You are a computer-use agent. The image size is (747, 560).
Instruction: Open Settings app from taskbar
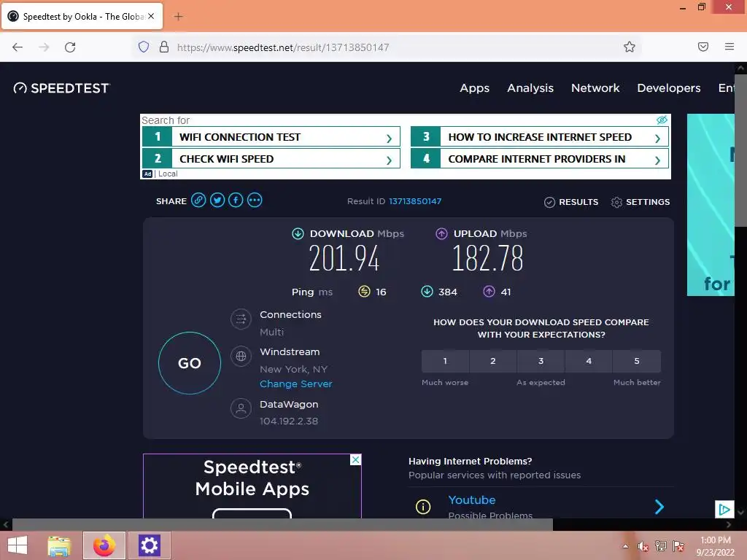click(149, 545)
